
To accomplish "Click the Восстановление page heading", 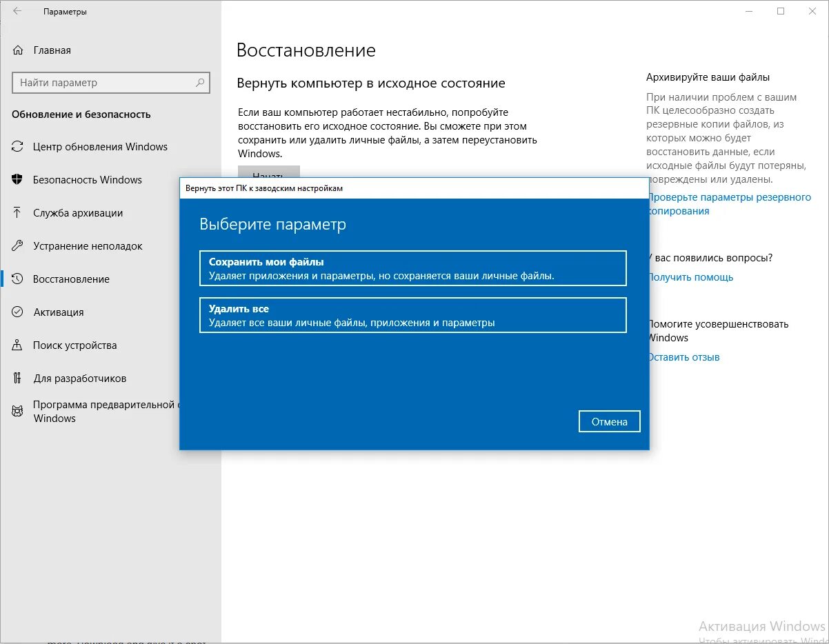I will pos(306,50).
